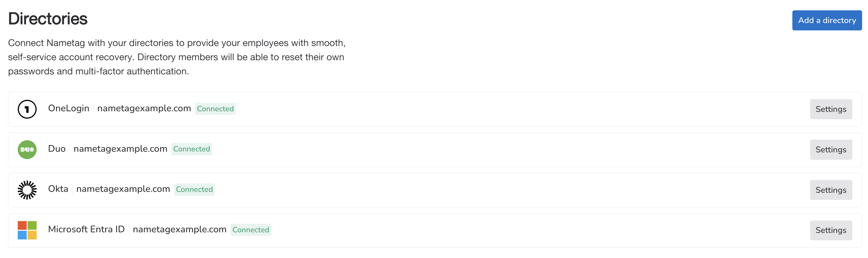This screenshot has width=868, height=258.
Task: Click the Directories page heading
Action: (48, 19)
